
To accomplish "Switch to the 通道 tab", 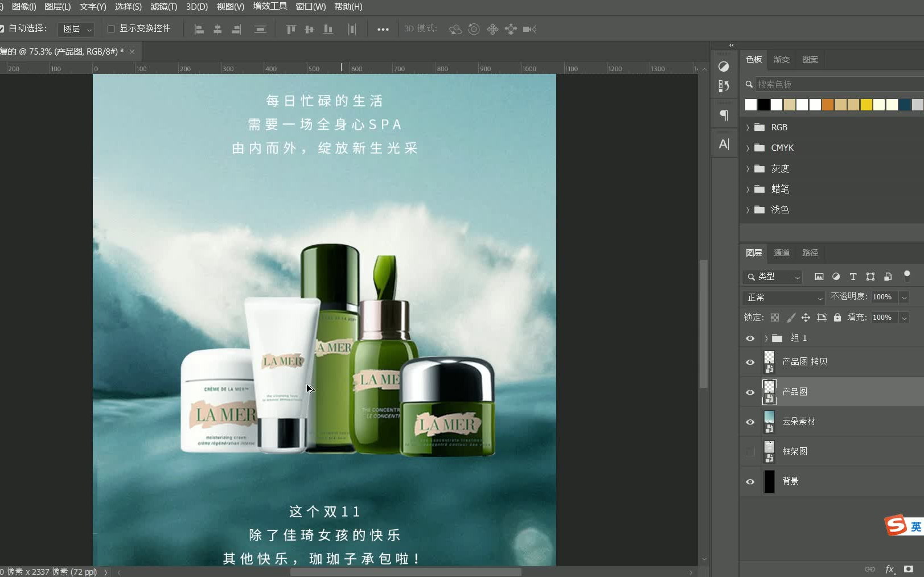I will pyautogui.click(x=782, y=253).
